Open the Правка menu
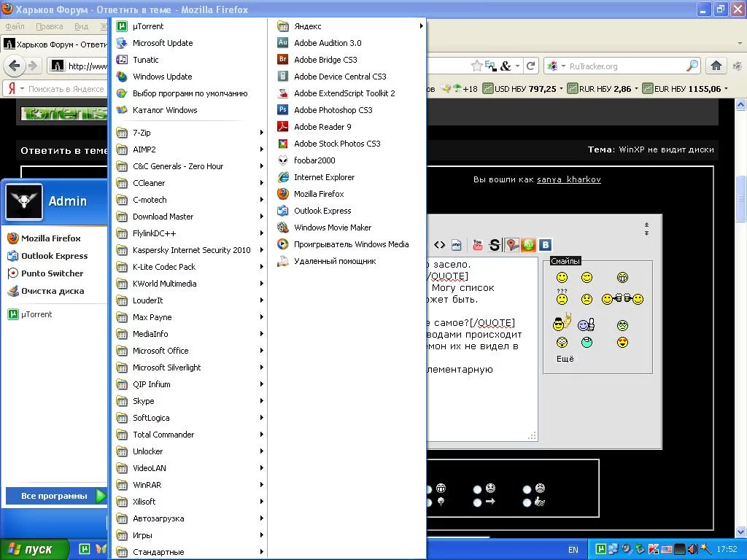 click(49, 26)
